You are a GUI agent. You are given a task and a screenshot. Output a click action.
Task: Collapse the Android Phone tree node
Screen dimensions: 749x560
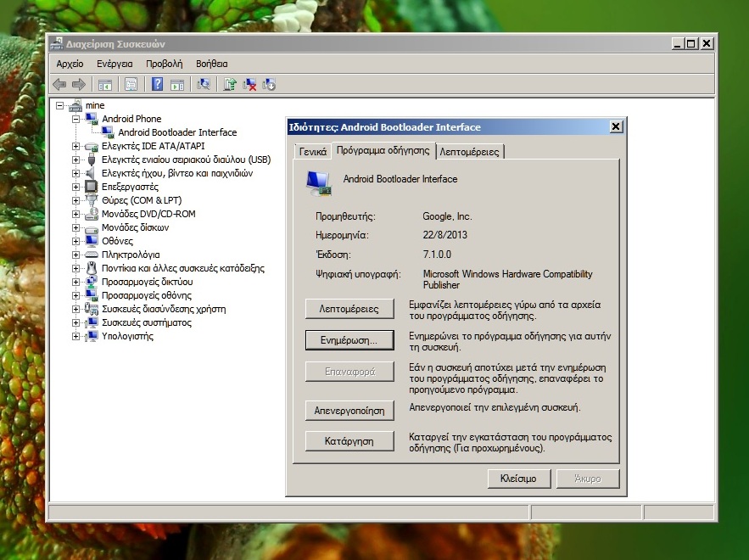coord(75,119)
